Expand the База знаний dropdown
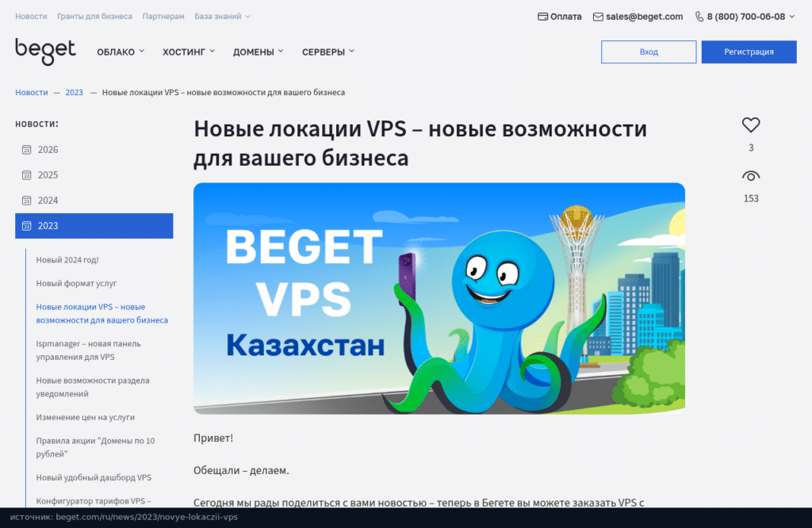Image resolution: width=812 pixels, height=528 pixels. pyautogui.click(x=222, y=17)
